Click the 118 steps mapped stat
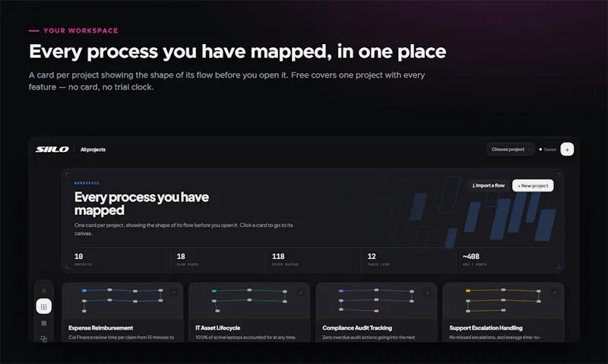 (285, 259)
